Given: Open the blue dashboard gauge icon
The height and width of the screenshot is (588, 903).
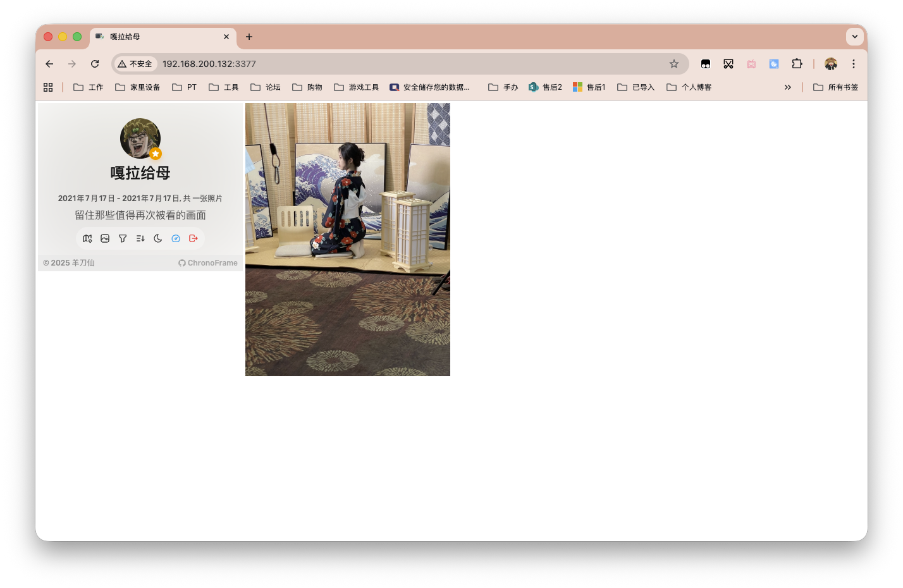Looking at the screenshot, I should (176, 238).
